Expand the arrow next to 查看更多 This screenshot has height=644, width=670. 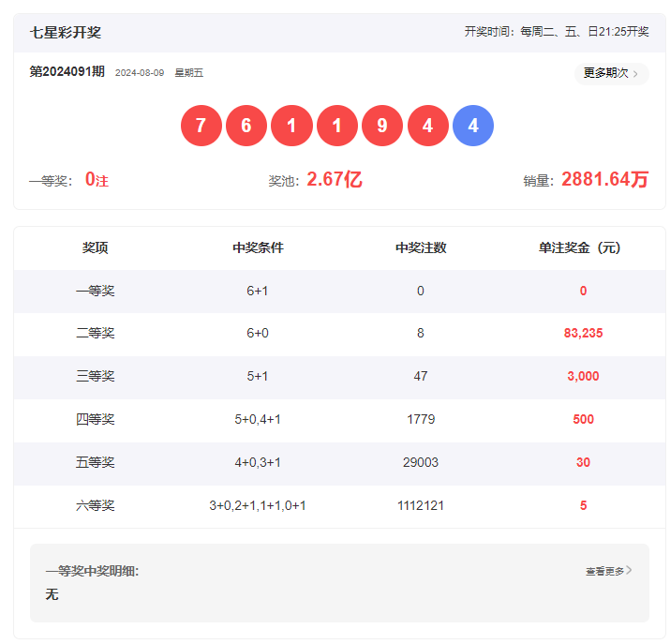tap(629, 570)
